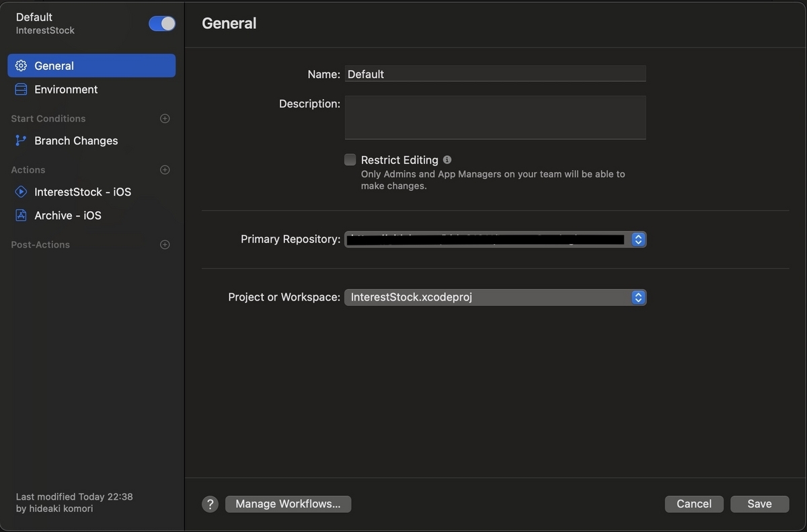807x532 pixels.
Task: Click the InterestStock subtitle under Default
Action: (x=45, y=30)
